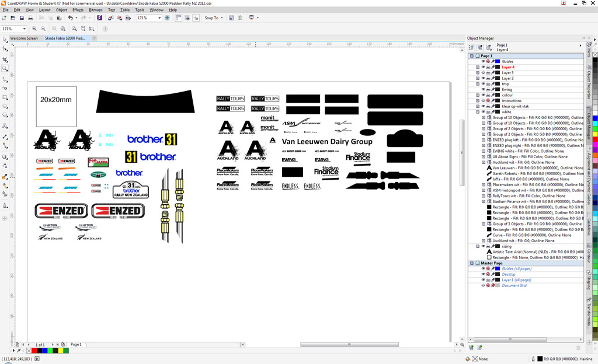Open the Bitmaps menu
Viewport: 598px width, 364px height.
[95, 10]
